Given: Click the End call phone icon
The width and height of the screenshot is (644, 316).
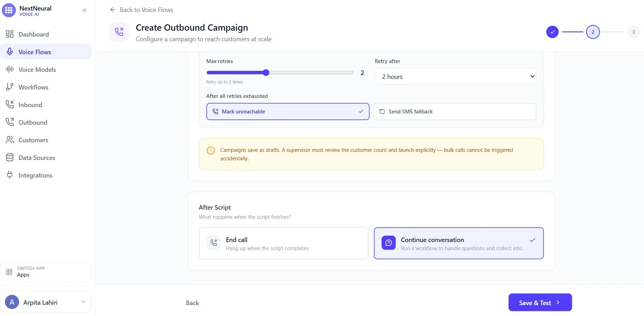Looking at the screenshot, I should click(x=214, y=243).
